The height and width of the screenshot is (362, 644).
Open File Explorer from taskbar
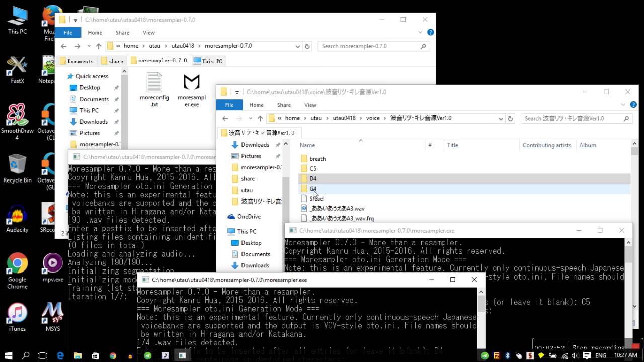tap(78, 355)
